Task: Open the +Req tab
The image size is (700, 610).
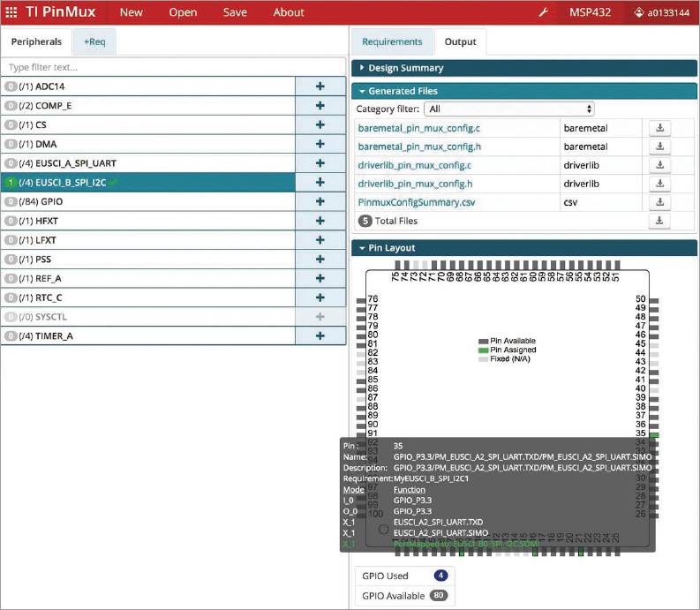Action: [x=94, y=41]
